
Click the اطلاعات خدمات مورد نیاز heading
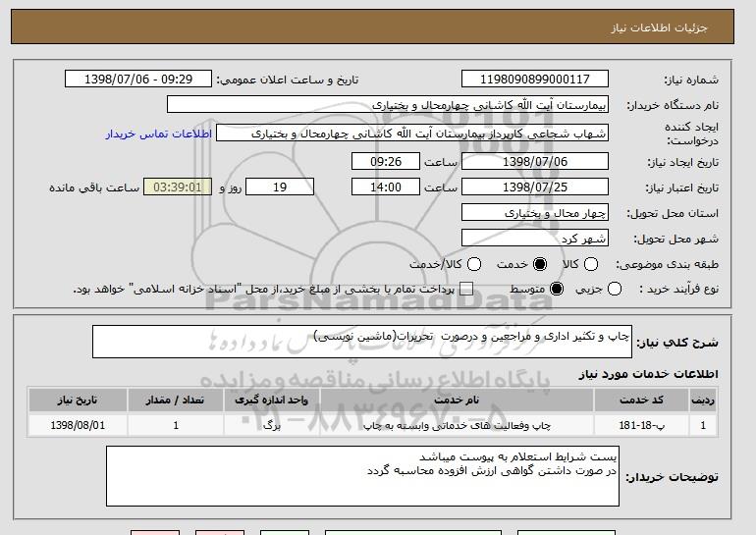coord(648,374)
